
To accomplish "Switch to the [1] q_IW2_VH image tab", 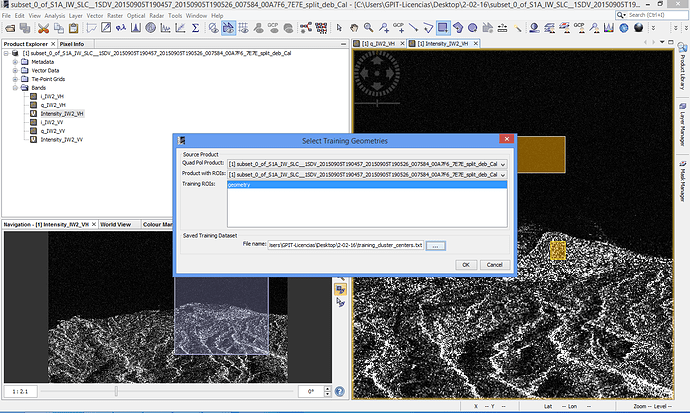I will (x=378, y=44).
